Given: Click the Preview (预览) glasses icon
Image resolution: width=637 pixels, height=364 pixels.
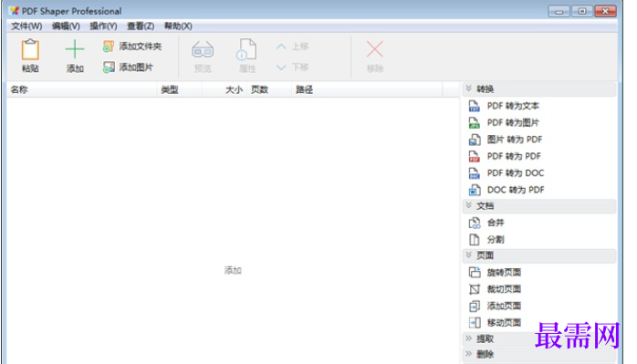Looking at the screenshot, I should pos(203,50).
